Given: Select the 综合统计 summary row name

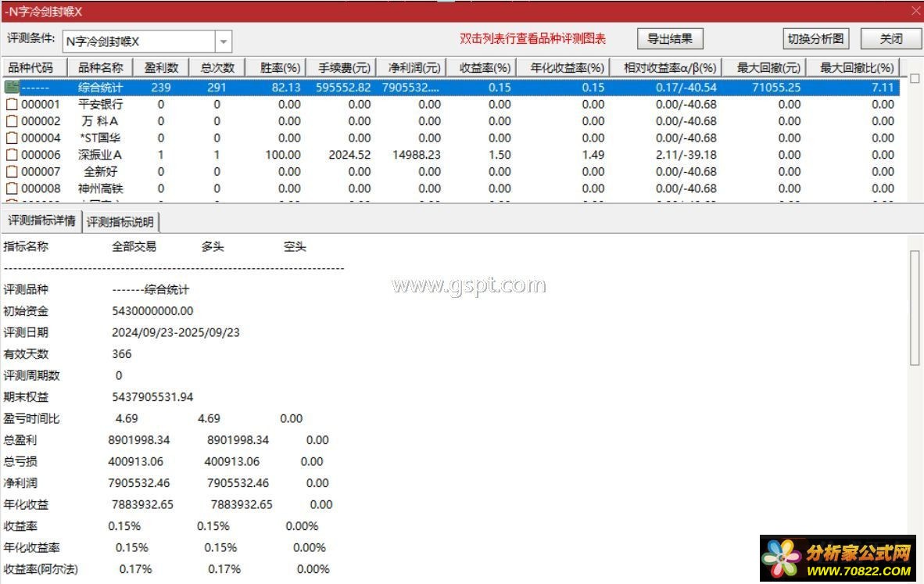Looking at the screenshot, I should pos(100,88).
